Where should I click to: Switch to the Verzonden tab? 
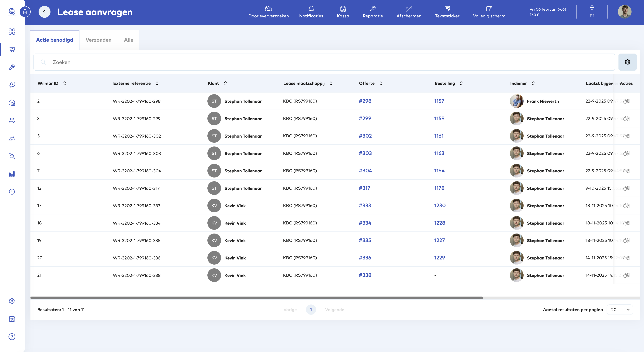pyautogui.click(x=99, y=40)
